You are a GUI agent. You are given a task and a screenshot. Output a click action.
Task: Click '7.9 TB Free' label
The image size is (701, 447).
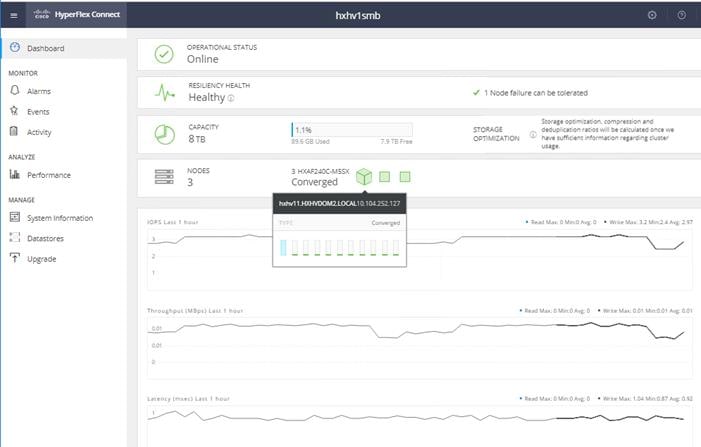tap(397, 141)
